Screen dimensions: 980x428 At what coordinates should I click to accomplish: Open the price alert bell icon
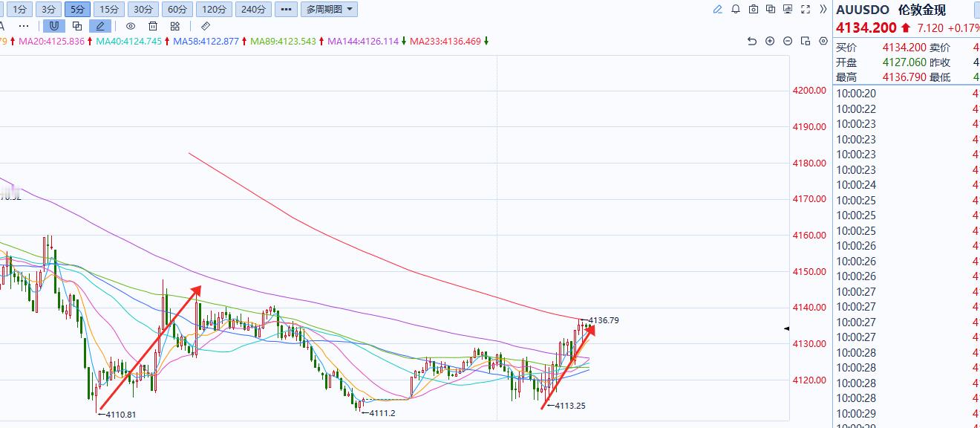736,10
